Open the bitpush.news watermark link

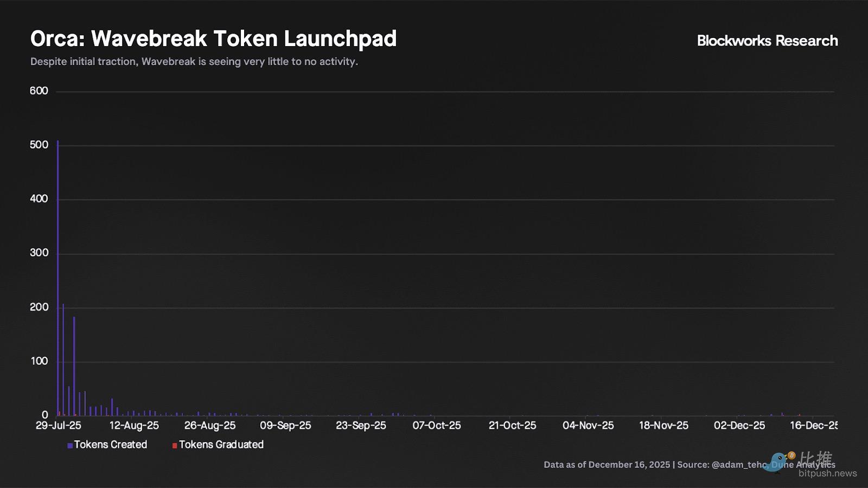[x=827, y=473]
